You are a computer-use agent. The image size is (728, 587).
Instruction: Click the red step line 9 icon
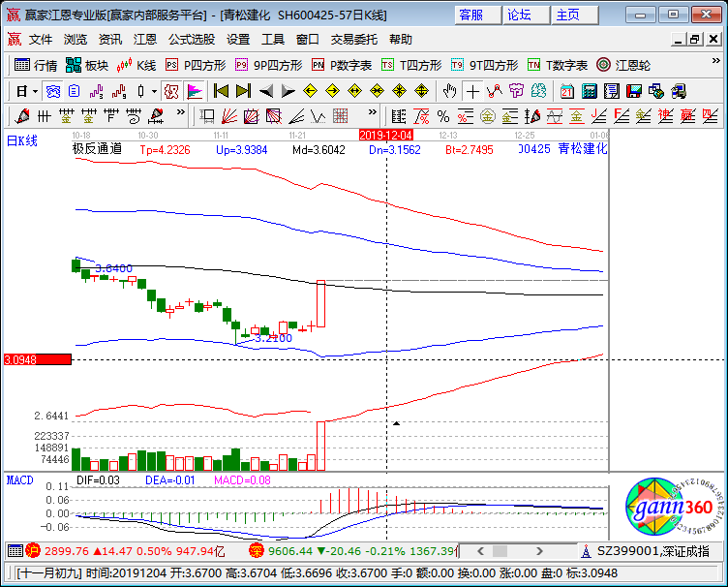click(x=119, y=91)
